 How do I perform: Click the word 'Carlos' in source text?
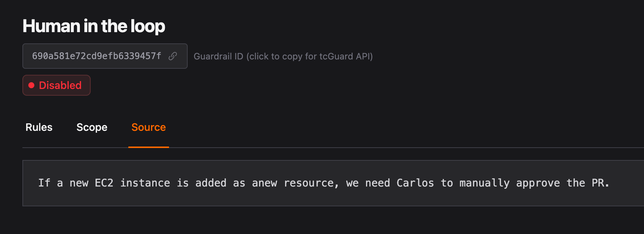(415, 183)
